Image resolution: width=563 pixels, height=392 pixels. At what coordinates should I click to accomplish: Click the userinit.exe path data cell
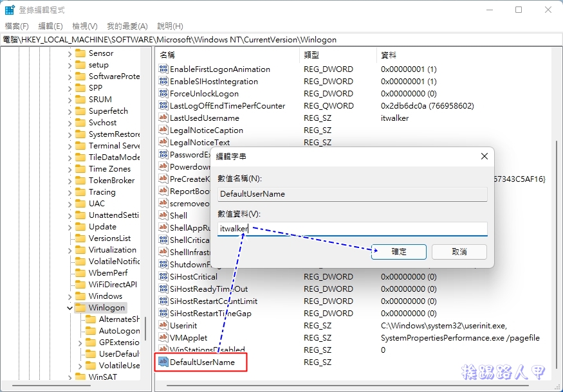(x=444, y=326)
